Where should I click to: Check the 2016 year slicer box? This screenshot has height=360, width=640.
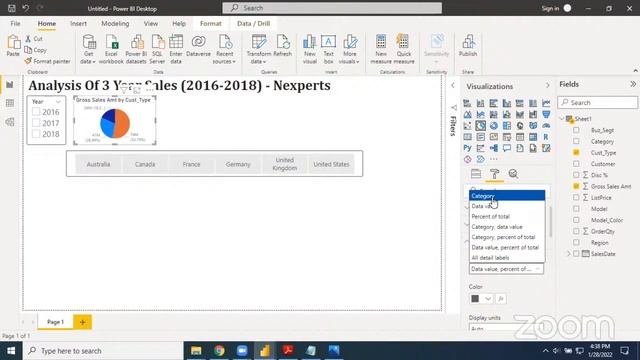pos(36,112)
